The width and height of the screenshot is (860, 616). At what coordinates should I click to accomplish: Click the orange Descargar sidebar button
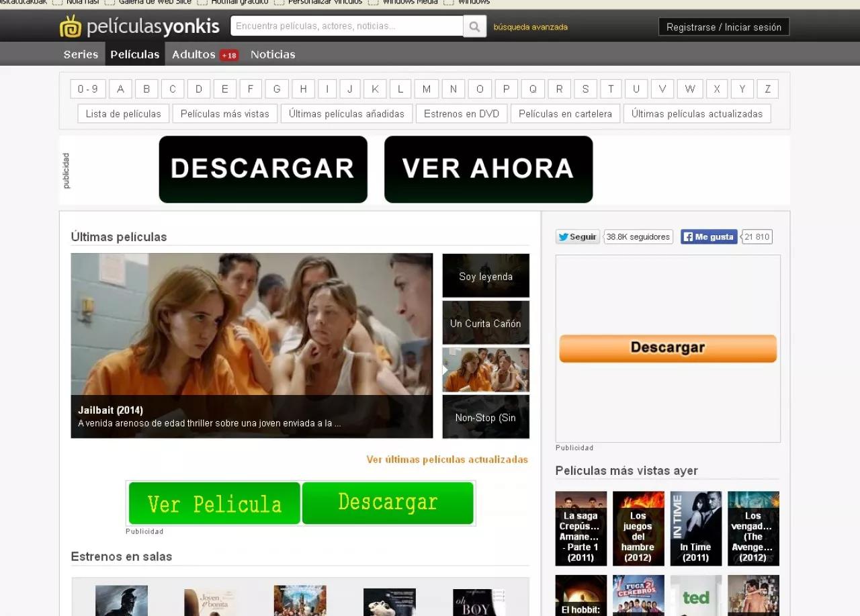click(668, 349)
